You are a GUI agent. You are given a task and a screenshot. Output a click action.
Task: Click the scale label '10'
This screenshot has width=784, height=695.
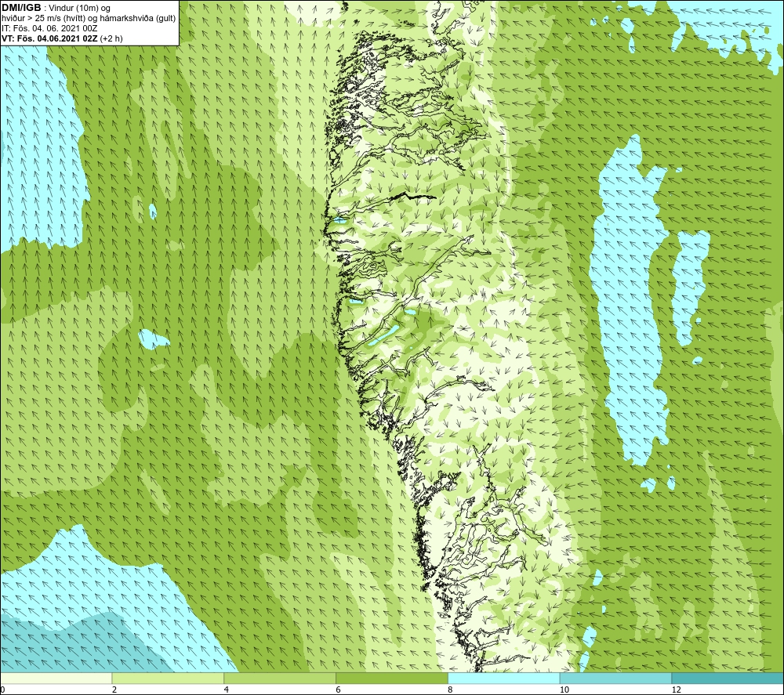564,690
